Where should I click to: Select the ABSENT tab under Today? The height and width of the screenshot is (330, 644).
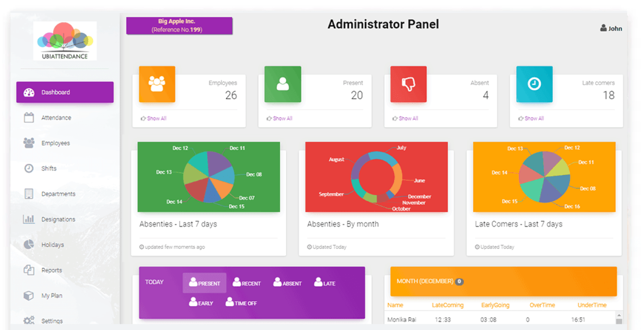click(287, 283)
